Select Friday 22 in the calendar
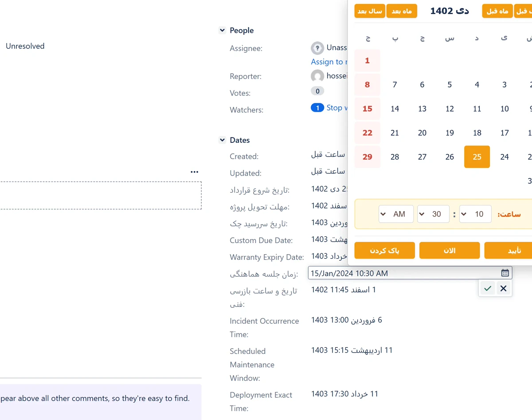This screenshot has width=532, height=420. pyautogui.click(x=367, y=133)
